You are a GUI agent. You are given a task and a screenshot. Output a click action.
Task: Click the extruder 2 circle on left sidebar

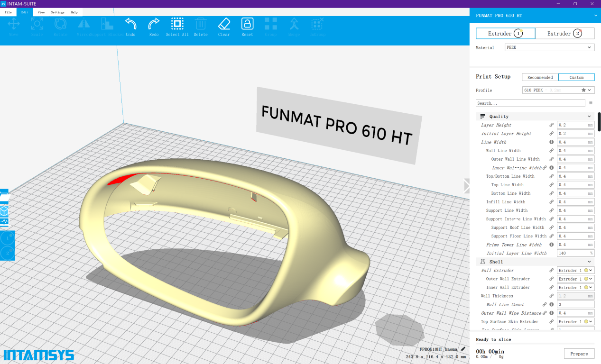point(7,253)
